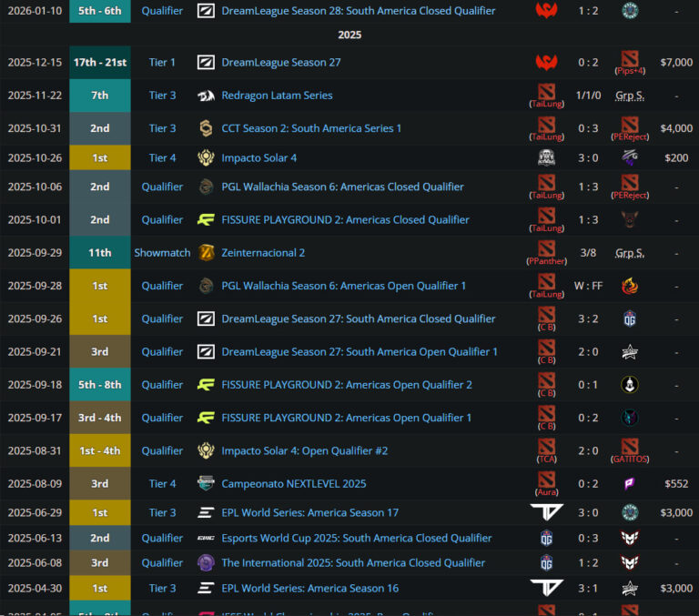699x616 pixels.
Task: Click the PGL Wallachia Americas Closed Qualifier icon
Action: (x=207, y=187)
